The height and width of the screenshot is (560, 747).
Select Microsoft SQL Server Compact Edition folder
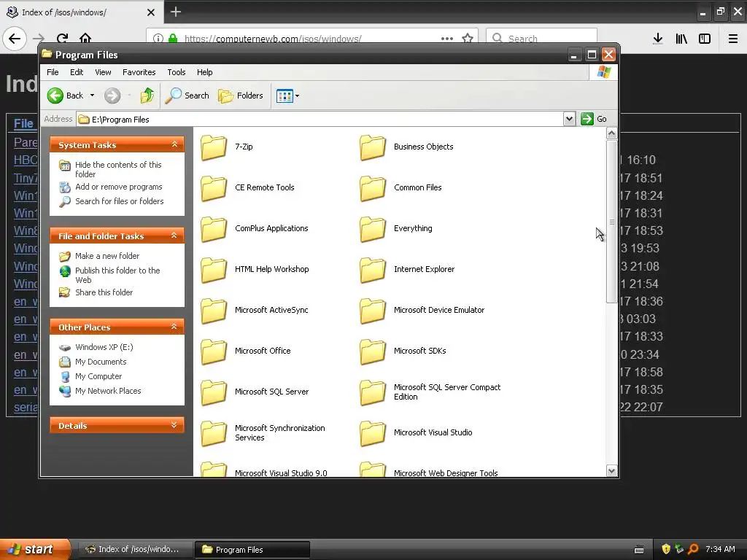coord(373,393)
